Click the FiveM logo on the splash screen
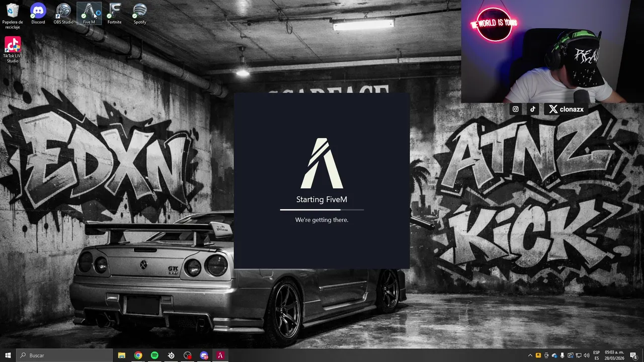The height and width of the screenshot is (362, 644). point(322,163)
